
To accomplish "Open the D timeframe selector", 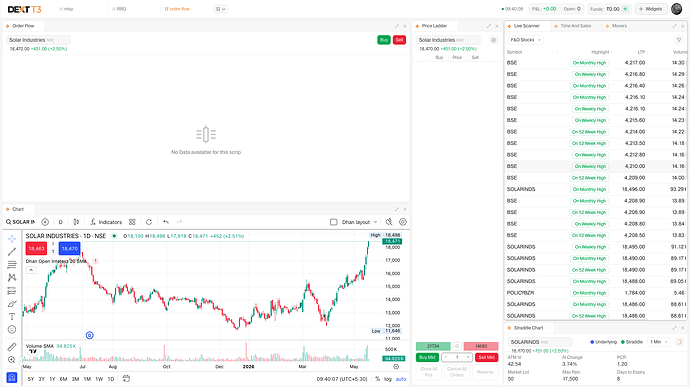I will click(61, 222).
